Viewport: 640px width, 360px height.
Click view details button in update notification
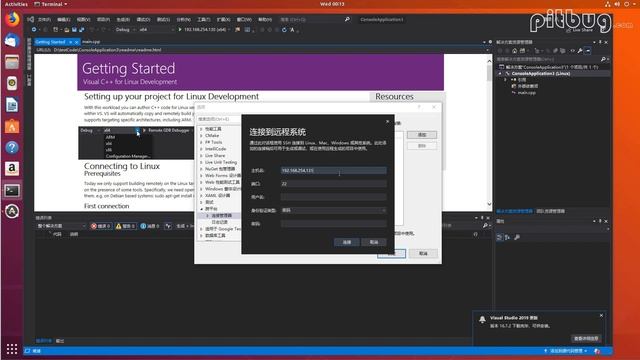pos(586,338)
